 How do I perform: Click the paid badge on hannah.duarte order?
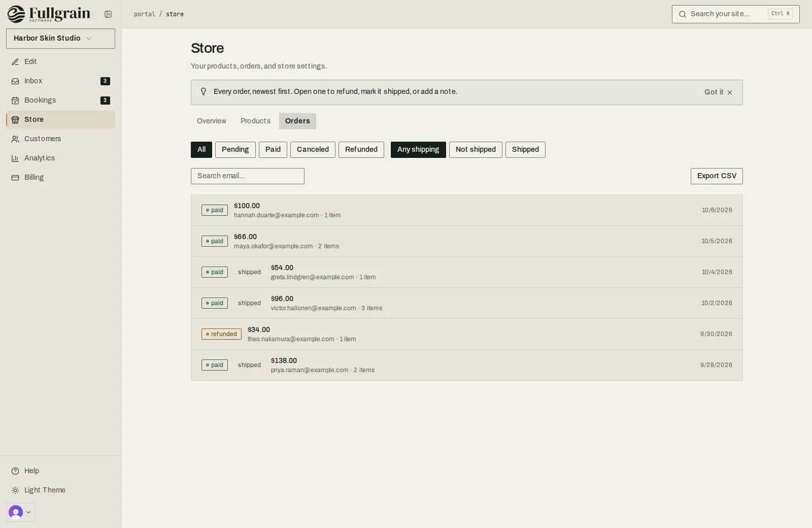215,210
